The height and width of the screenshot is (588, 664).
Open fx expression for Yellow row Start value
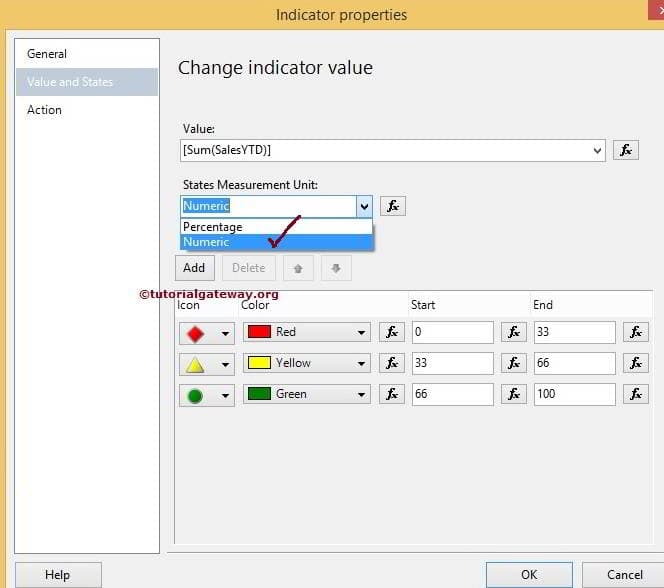pyautogui.click(x=514, y=363)
